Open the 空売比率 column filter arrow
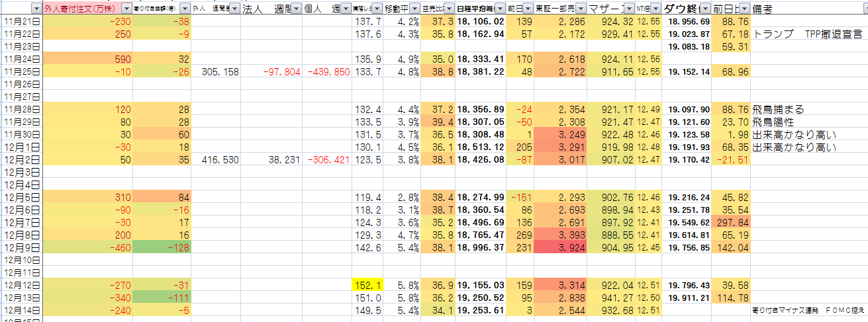The width and height of the screenshot is (868, 322). click(x=449, y=9)
